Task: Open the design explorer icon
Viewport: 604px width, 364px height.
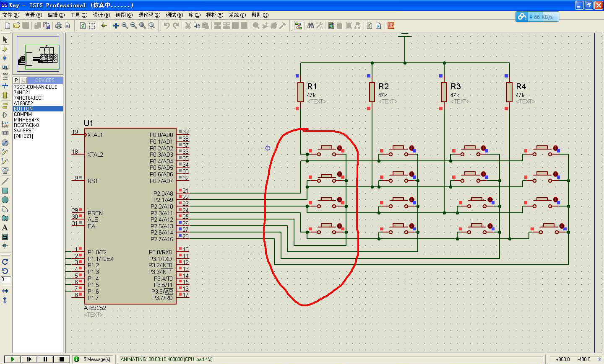Action: pos(331,26)
